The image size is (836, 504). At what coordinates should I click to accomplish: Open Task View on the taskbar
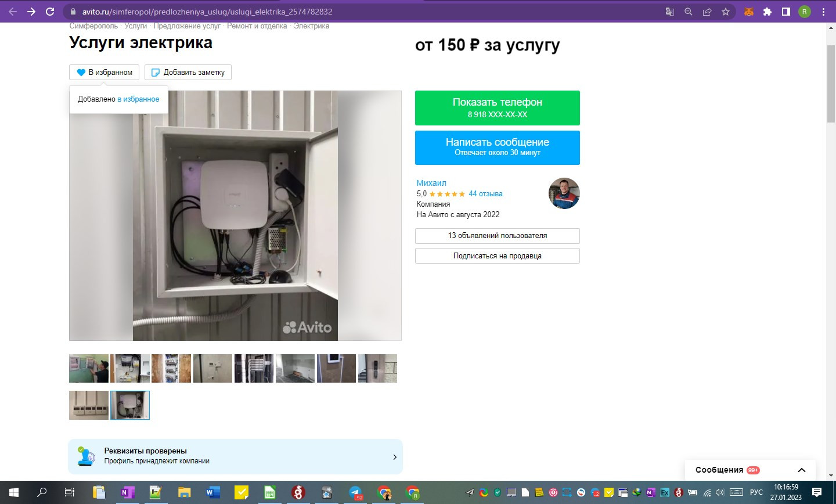point(70,492)
